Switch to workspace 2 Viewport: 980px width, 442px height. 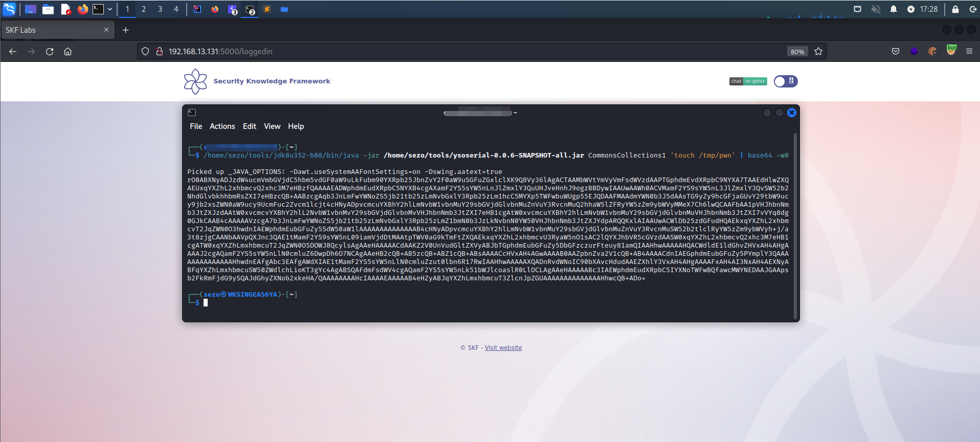pos(144,9)
